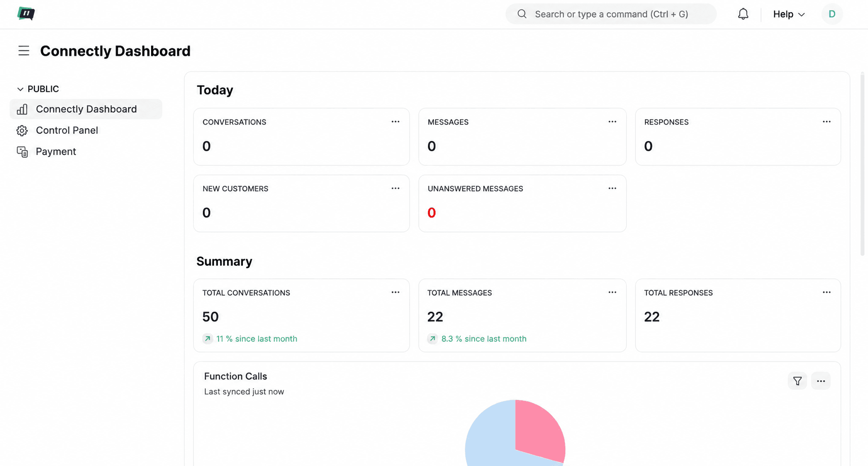Viewport: 868px width, 466px height.
Task: Click the Connectly logo icon
Action: pos(26,14)
